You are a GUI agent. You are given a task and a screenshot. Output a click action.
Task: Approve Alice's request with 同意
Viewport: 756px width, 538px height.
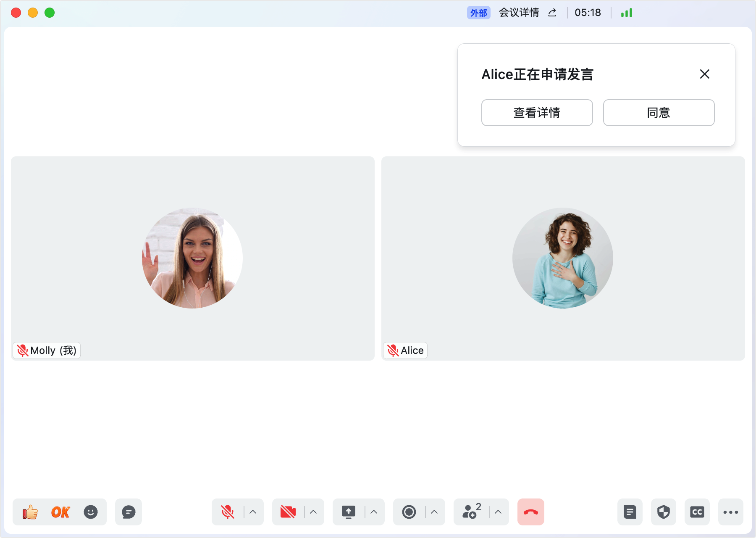pyautogui.click(x=659, y=113)
